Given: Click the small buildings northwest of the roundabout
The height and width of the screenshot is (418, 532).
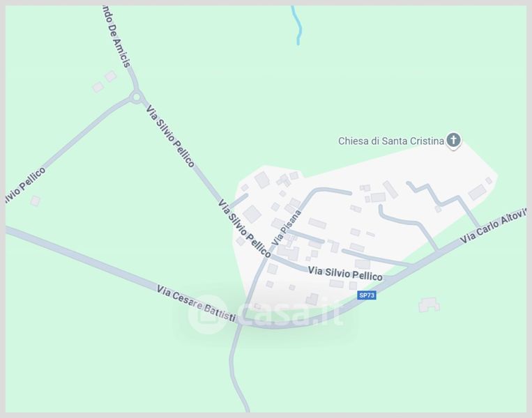Looking at the screenshot, I should click(x=105, y=82).
